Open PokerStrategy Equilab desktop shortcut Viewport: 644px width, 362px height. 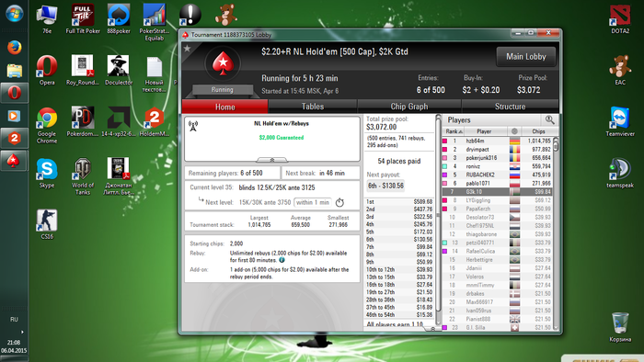coord(154,23)
